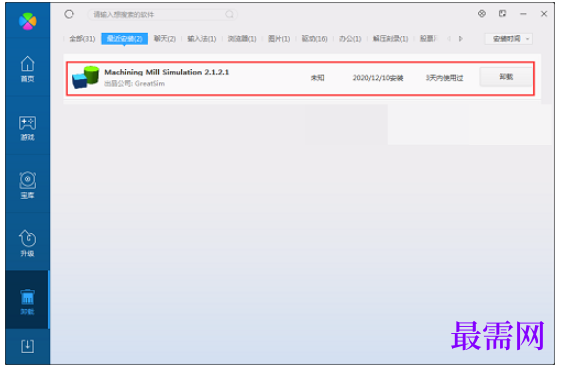
Task: Select the Uninstall (卸载) trash sidebar icon
Action: pyautogui.click(x=28, y=302)
